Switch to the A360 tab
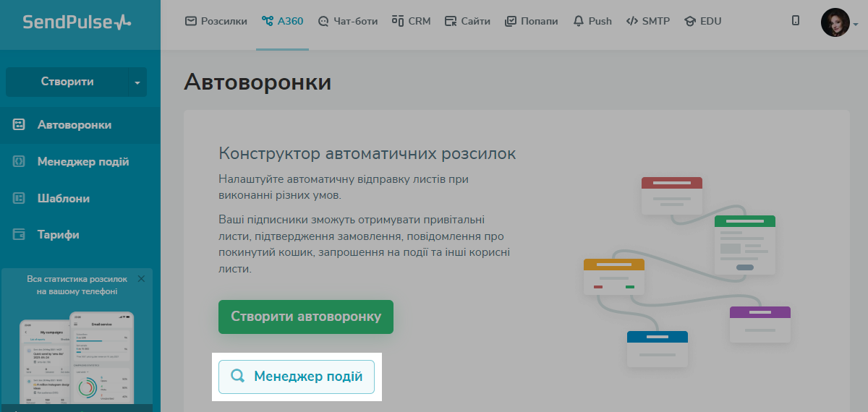 (x=283, y=21)
